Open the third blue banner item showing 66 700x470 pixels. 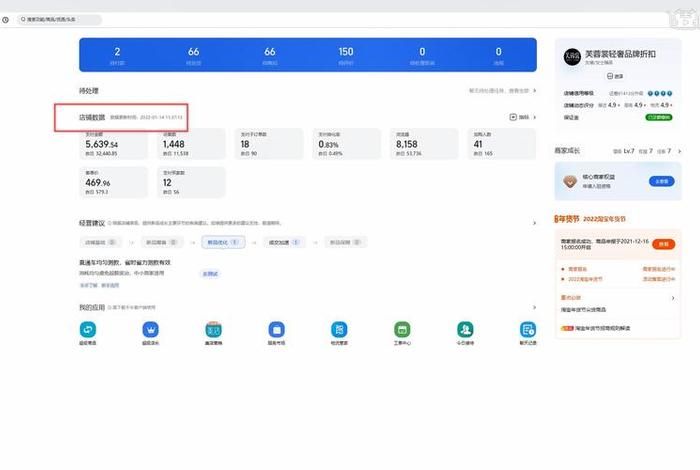click(270, 55)
